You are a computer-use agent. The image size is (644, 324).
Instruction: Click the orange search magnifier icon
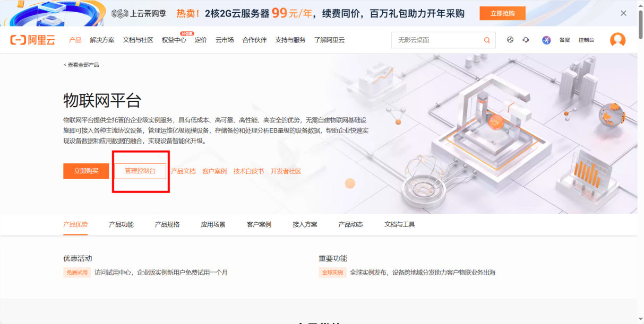point(487,40)
